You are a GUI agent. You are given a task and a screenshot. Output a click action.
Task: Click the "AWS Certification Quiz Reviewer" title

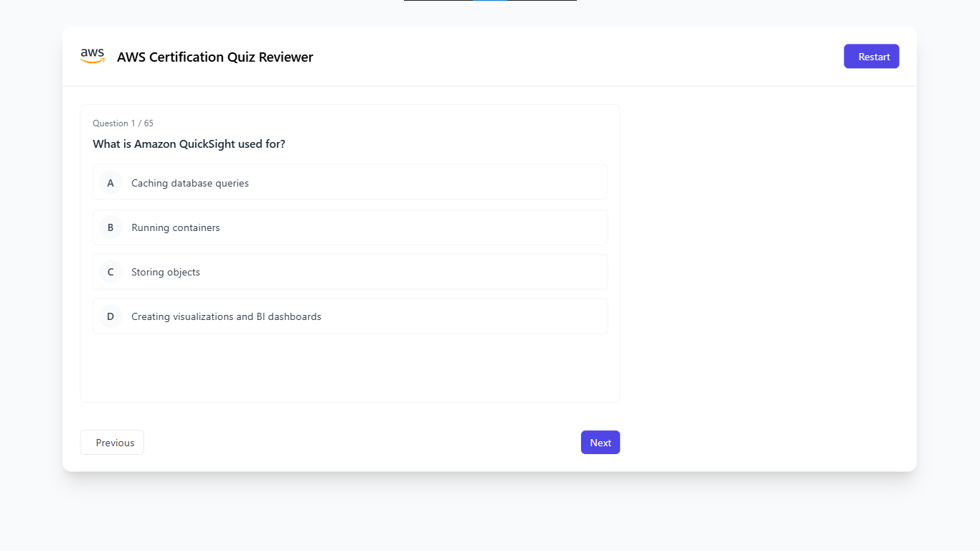tap(215, 57)
